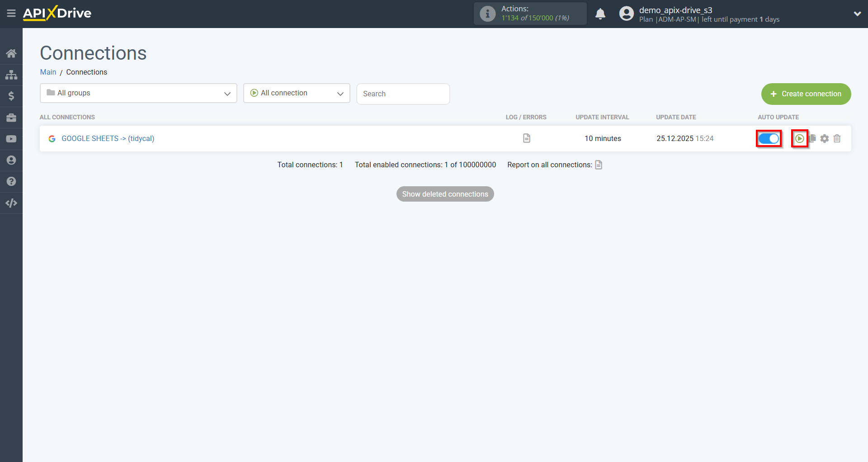Image resolution: width=868 pixels, height=462 pixels.
Task: Run the connection manually with the play icon
Action: 800,138
